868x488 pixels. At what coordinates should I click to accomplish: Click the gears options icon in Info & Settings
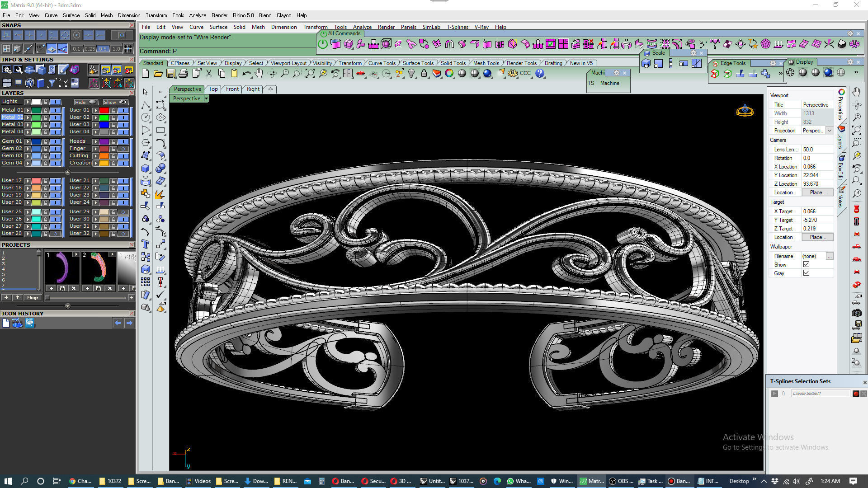[7, 70]
